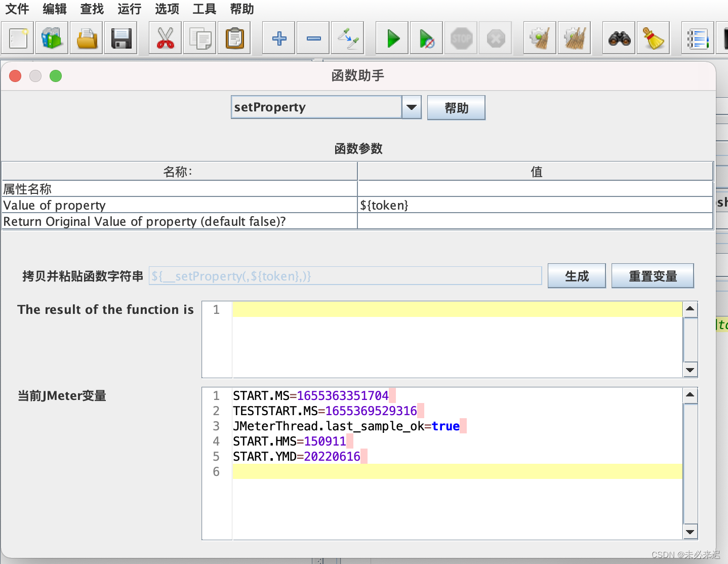Screen dimensions: 728x564
Task: Click the New test plan icon
Action: point(18,38)
